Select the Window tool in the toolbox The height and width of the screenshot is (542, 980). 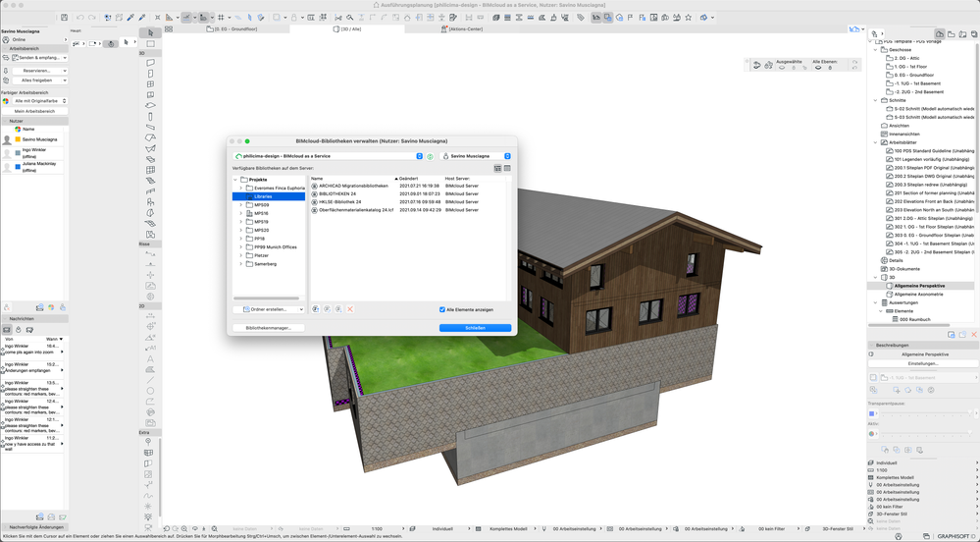click(x=150, y=83)
